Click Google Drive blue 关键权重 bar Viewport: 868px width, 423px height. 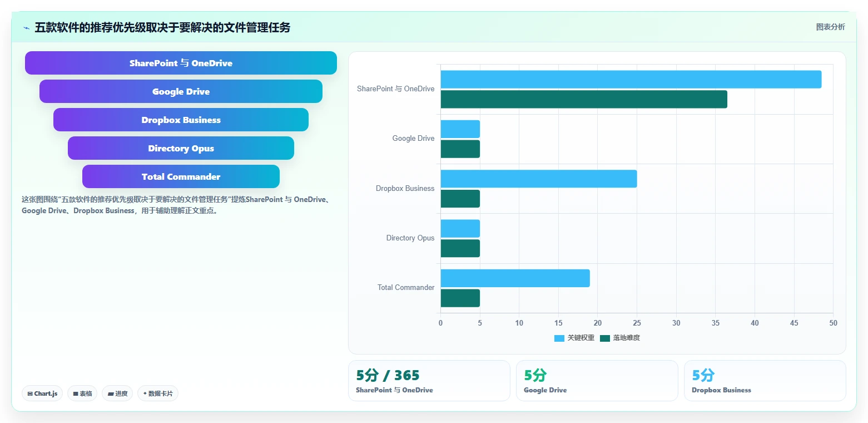tap(460, 129)
